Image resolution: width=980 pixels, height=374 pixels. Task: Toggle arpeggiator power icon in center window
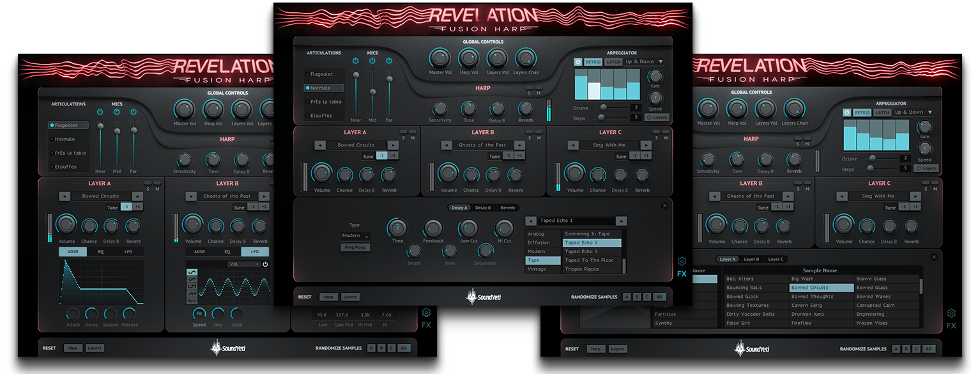pos(578,62)
